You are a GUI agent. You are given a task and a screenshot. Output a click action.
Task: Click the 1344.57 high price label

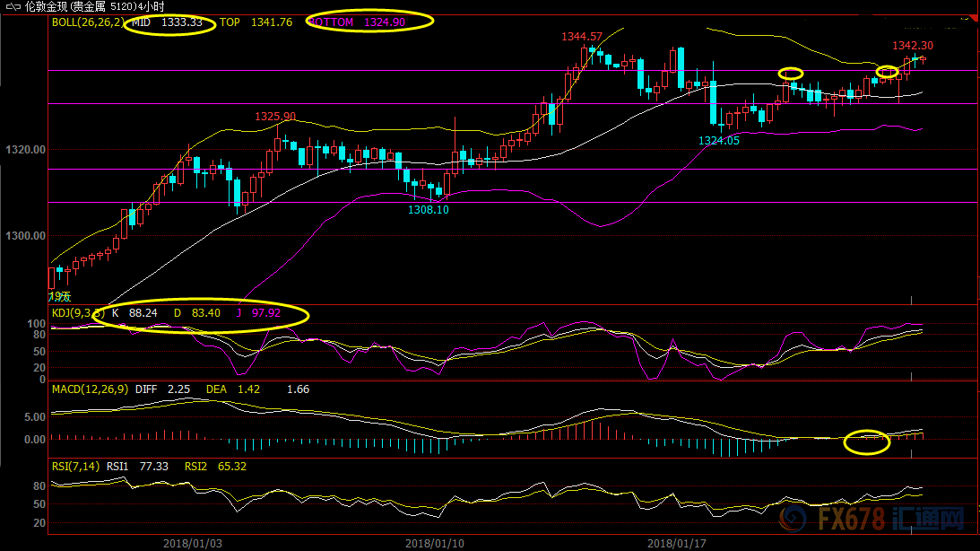point(582,37)
